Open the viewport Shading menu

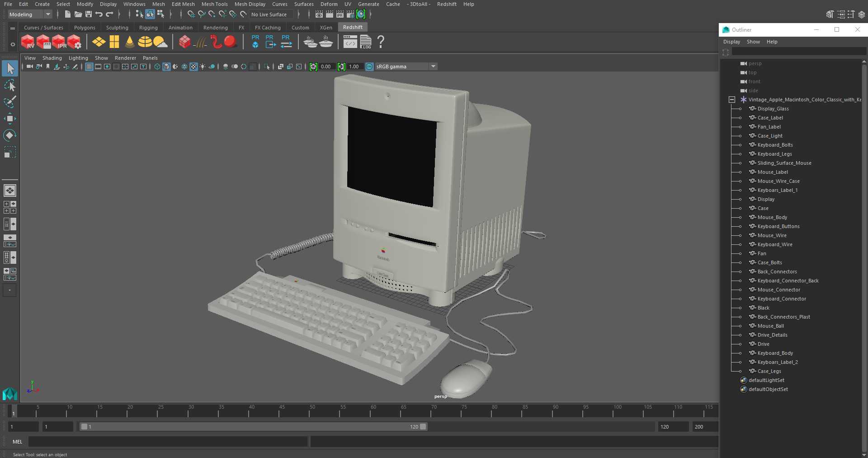click(x=52, y=58)
